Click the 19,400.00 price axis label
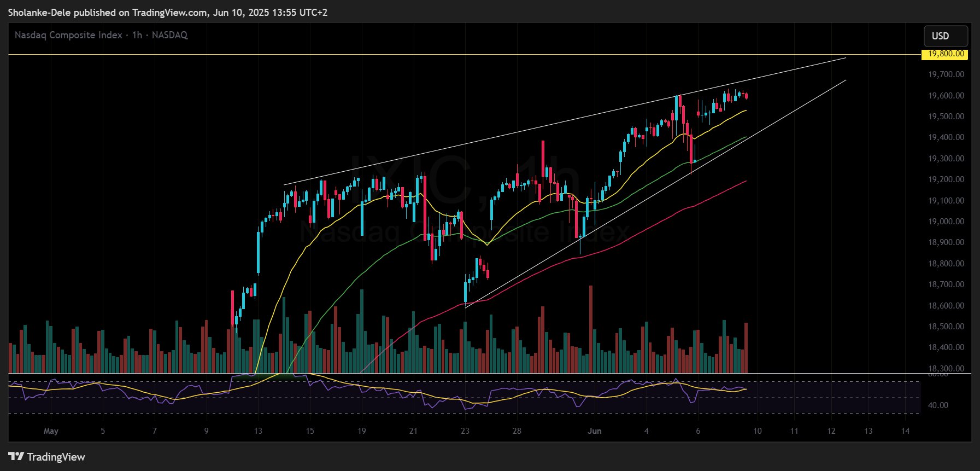The image size is (980, 471). pos(946,137)
